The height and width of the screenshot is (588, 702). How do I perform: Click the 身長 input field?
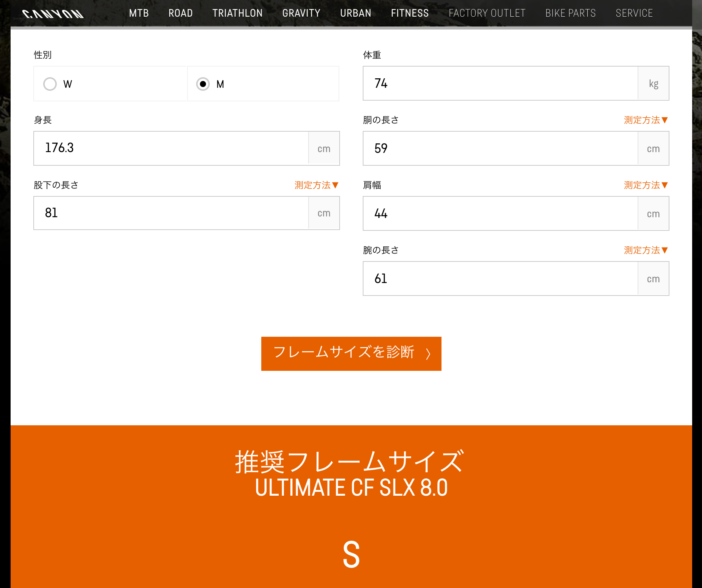[171, 148]
